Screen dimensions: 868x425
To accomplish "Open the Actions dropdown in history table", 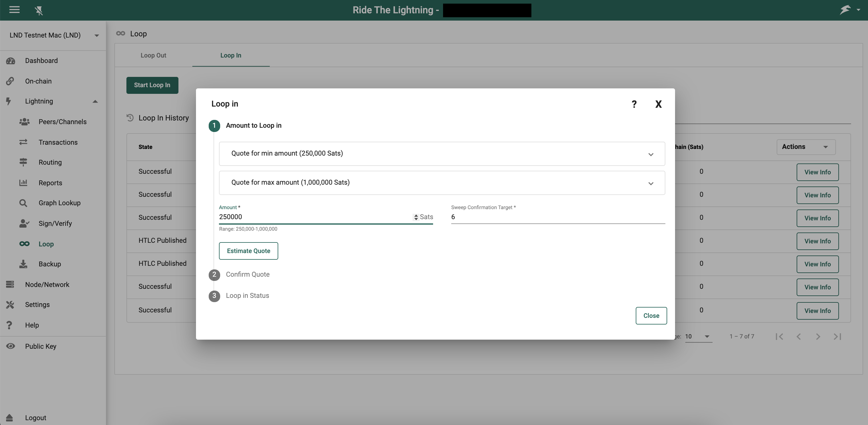I will coord(806,147).
